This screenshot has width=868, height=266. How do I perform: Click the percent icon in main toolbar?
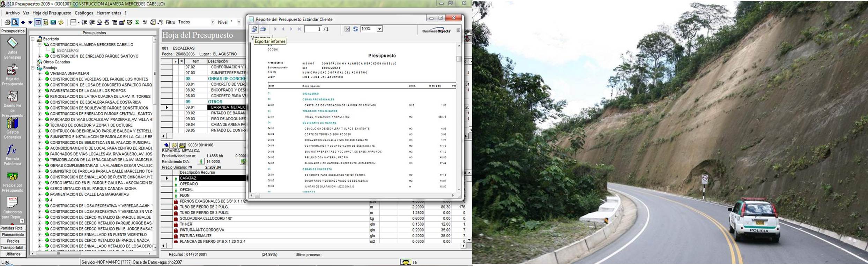click(x=145, y=22)
